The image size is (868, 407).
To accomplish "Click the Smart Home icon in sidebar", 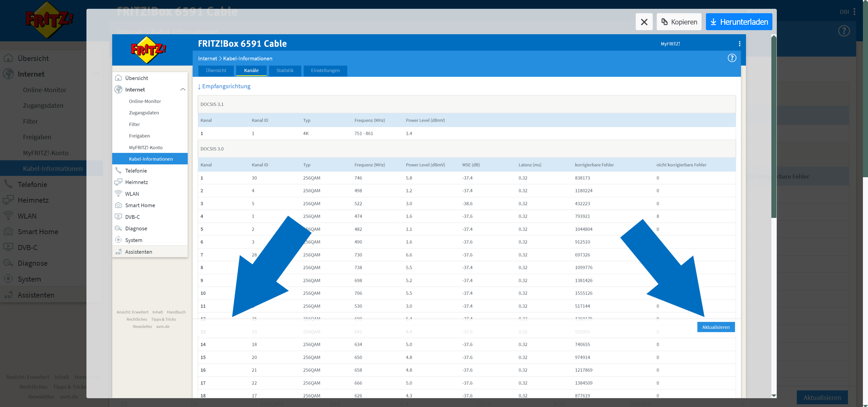I will pos(118,205).
